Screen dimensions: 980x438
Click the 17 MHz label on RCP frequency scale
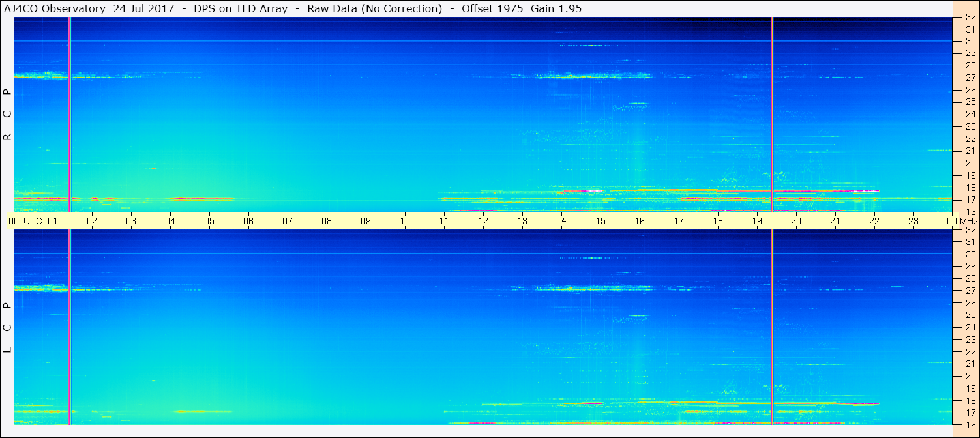click(970, 199)
